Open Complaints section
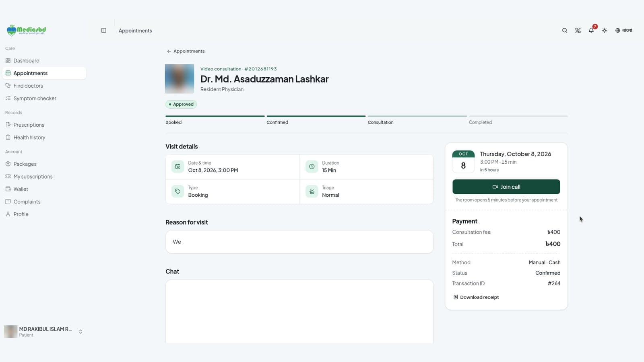This screenshot has width=644, height=362. coord(44,202)
